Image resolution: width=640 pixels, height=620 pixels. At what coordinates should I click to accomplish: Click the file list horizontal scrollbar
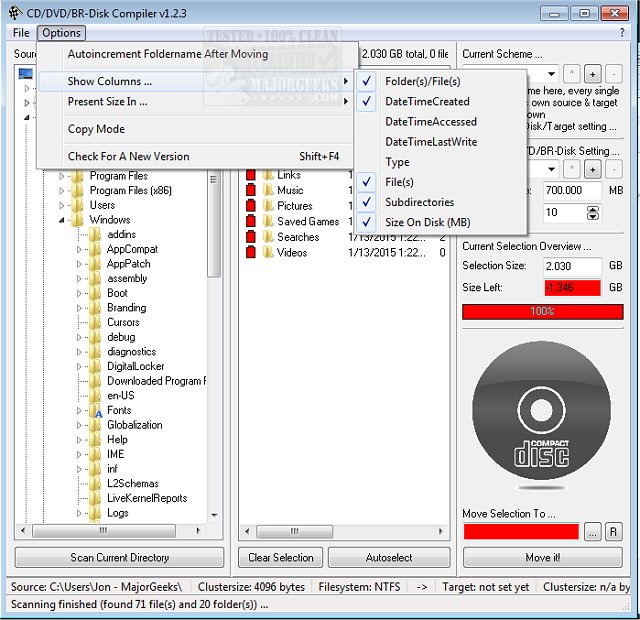coord(343,531)
